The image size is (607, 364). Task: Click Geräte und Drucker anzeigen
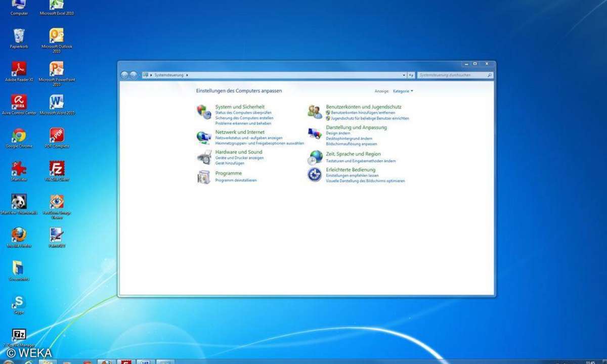(239, 158)
